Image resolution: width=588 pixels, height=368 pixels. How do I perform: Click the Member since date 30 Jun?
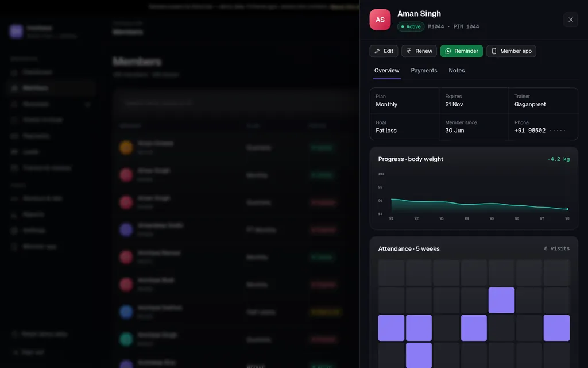pyautogui.click(x=455, y=131)
